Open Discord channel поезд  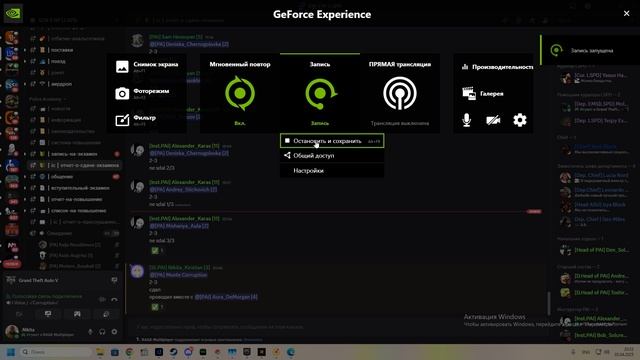tap(58, 61)
